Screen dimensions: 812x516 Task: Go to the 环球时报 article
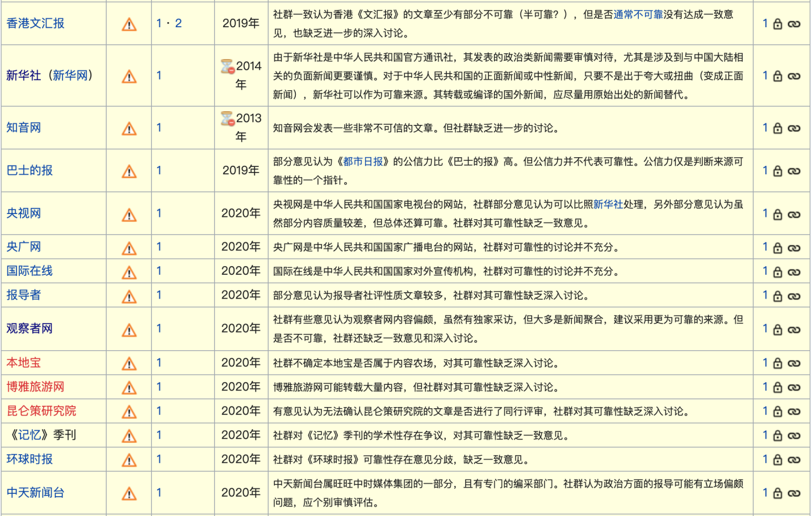pyautogui.click(x=30, y=459)
